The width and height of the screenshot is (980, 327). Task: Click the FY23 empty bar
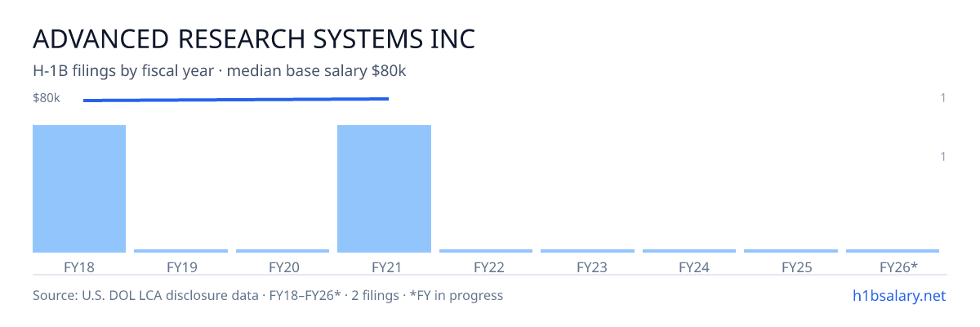pos(587,251)
